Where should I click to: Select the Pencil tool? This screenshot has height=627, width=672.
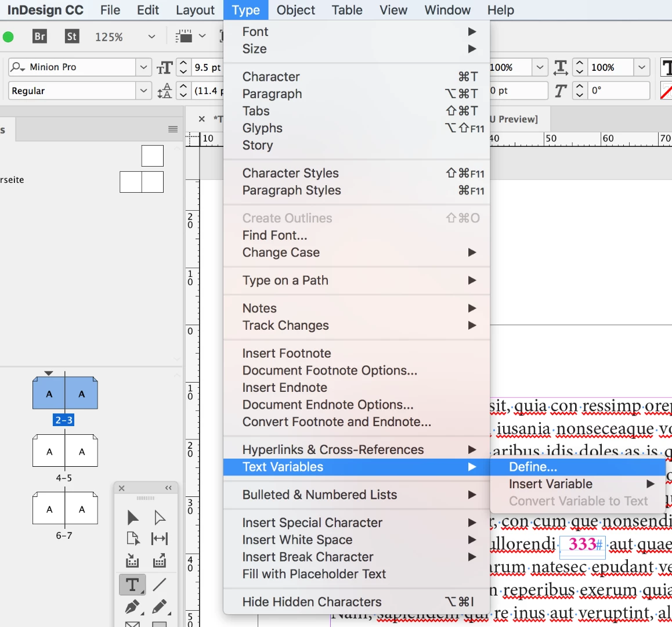pyautogui.click(x=160, y=607)
